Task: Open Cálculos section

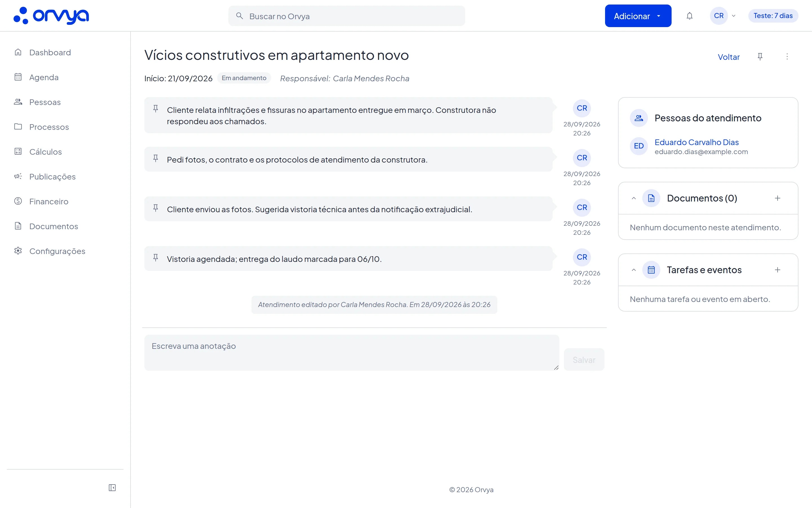Action: (x=46, y=152)
